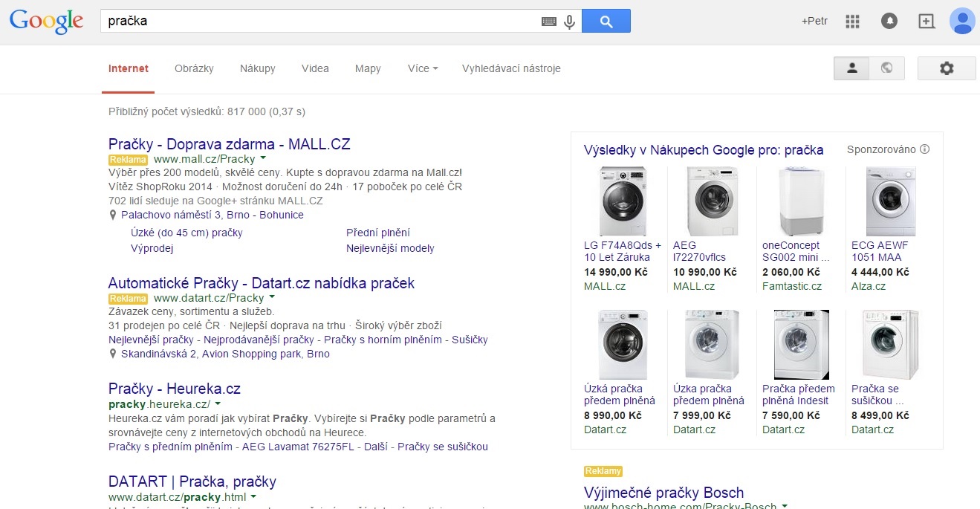Show personal results using the person toggle

pyautogui.click(x=851, y=68)
